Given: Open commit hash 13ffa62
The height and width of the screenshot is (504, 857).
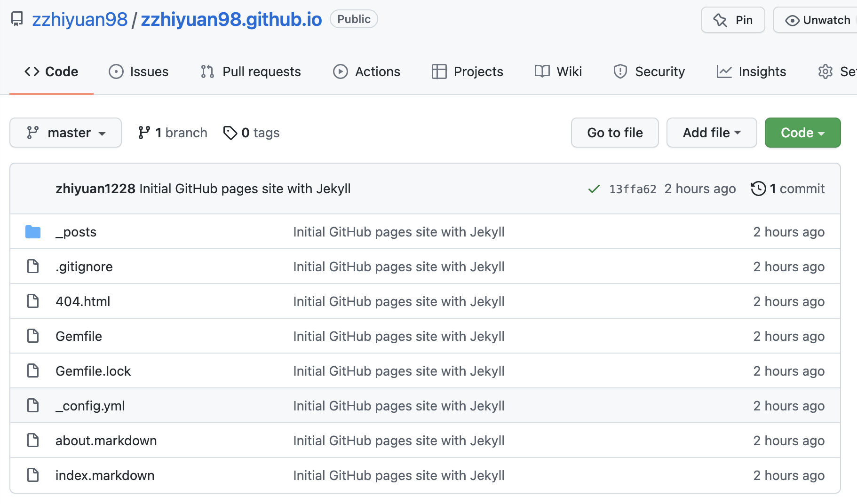Looking at the screenshot, I should (x=633, y=189).
